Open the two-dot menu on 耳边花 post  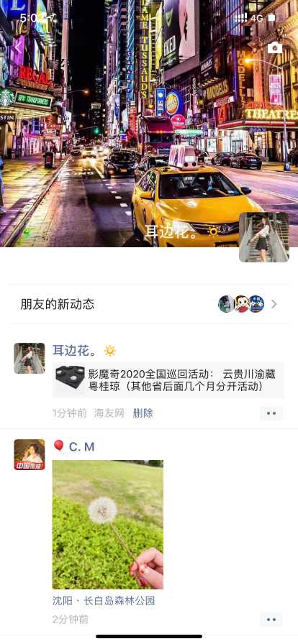tap(271, 413)
